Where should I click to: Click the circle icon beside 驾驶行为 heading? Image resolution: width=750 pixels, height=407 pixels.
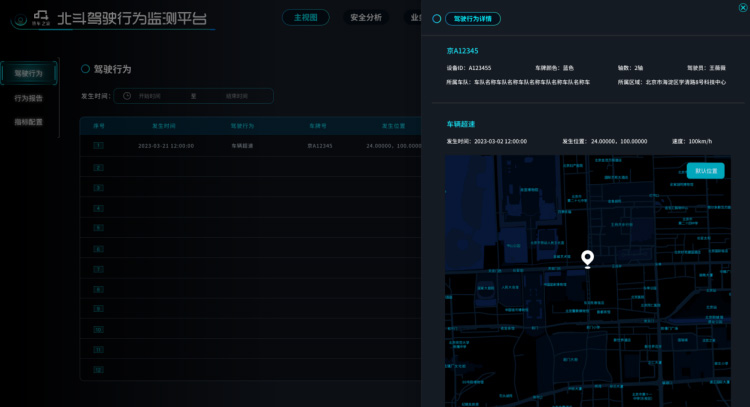85,69
